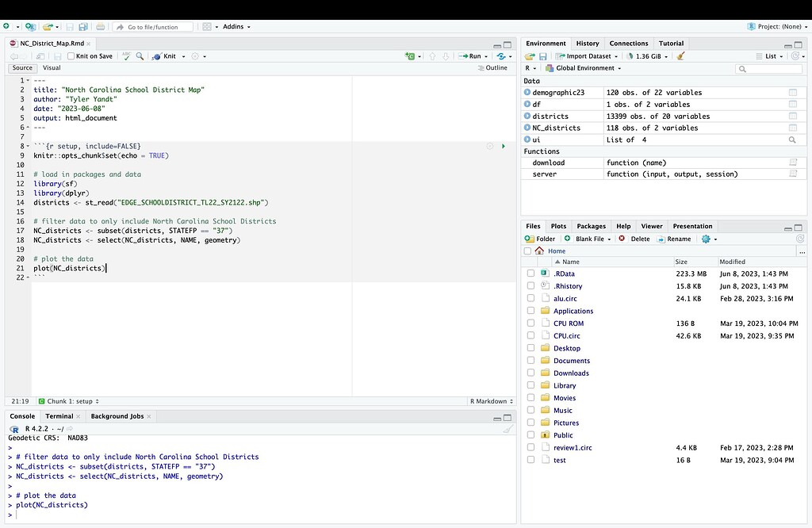
Task: Switch to the History tab
Action: [588, 44]
